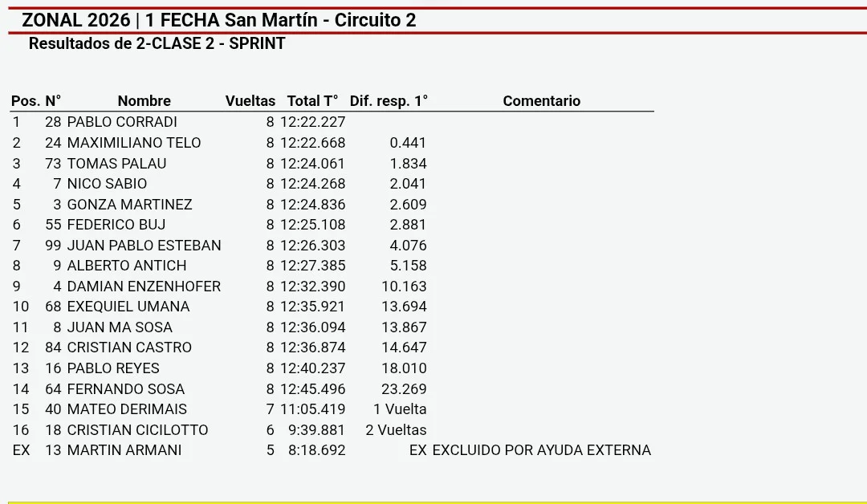Click CRISTIAN CASTRO's car number 84
The height and width of the screenshot is (504, 867).
point(53,348)
